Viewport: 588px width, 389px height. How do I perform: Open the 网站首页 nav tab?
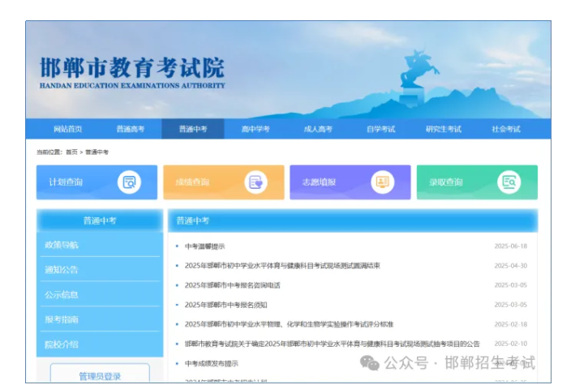[67, 130]
